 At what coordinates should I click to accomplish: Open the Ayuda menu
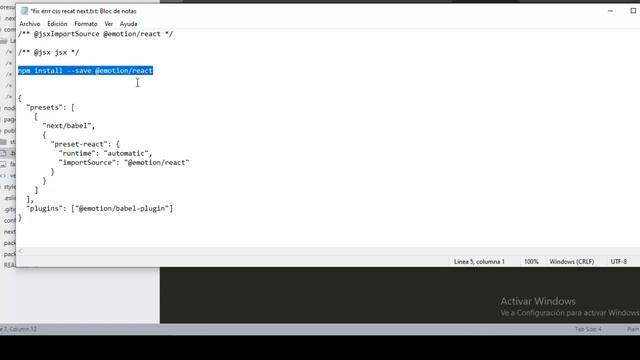click(129, 24)
